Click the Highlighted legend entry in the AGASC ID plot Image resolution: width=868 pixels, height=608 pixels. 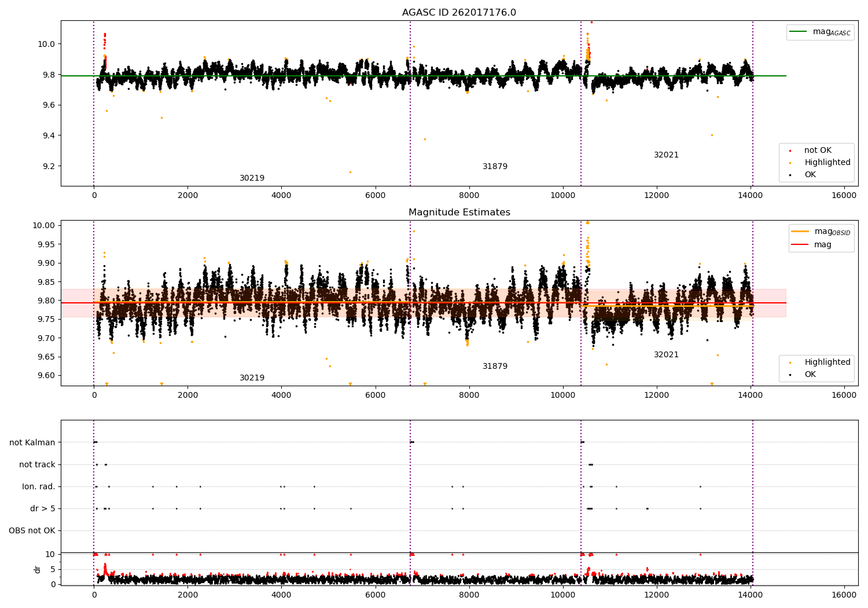[x=820, y=163]
